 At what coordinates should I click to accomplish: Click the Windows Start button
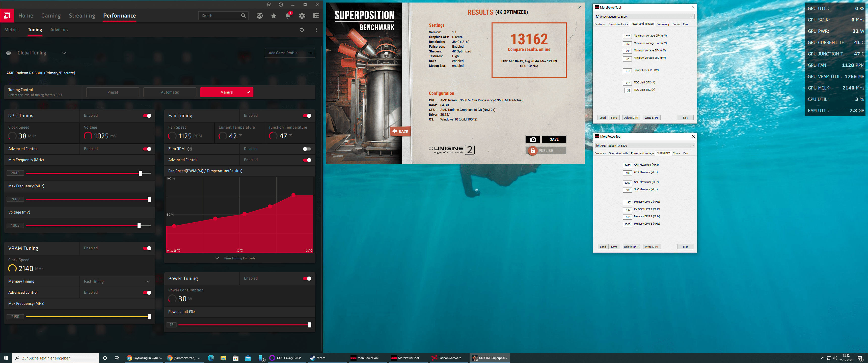pyautogui.click(x=6, y=358)
